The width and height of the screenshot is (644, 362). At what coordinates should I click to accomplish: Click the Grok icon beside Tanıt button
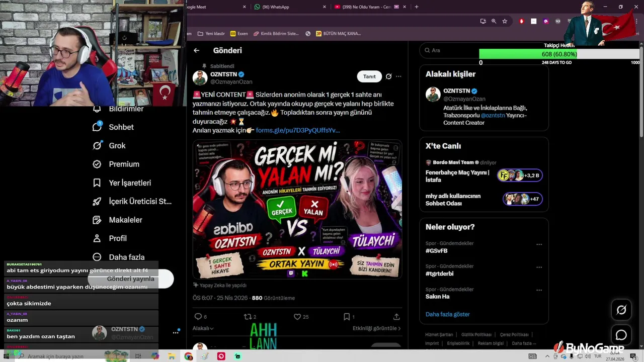pos(388,76)
